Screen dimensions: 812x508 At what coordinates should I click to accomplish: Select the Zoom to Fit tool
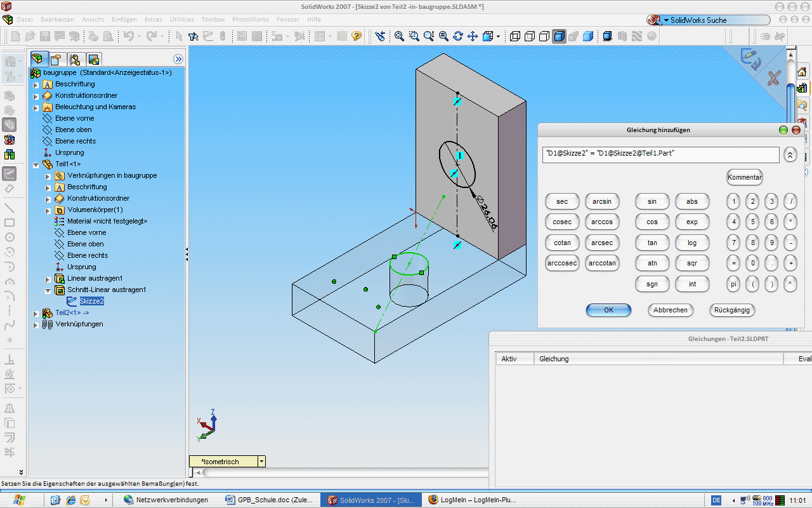pyautogui.click(x=399, y=36)
